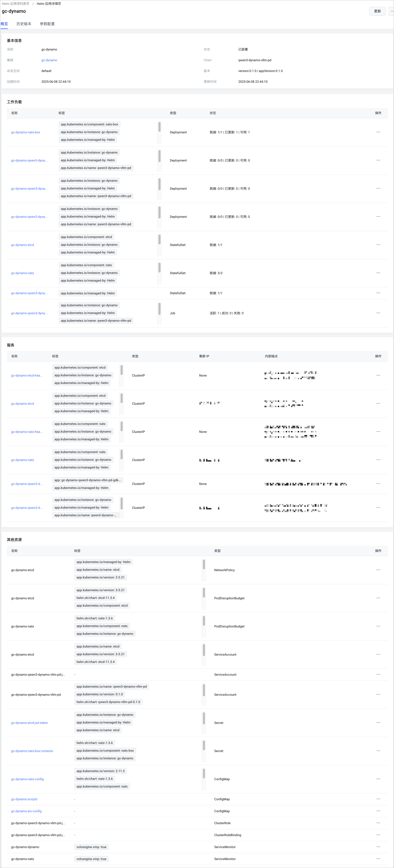Image resolution: width=394 pixels, height=868 pixels.
Task: Open gc-dynamo-etcd StatefulSet link
Action: pos(23,245)
